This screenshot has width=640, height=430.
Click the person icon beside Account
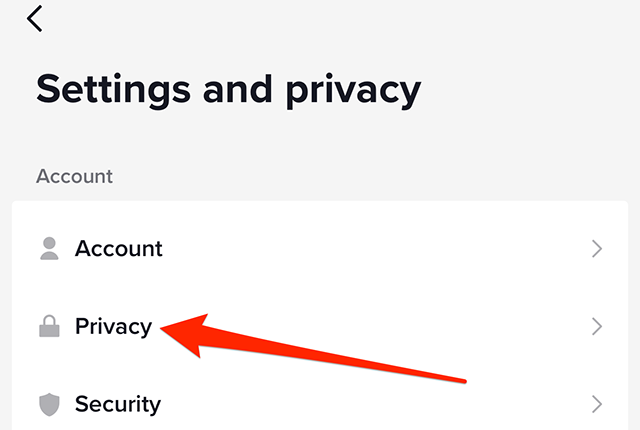pos(49,249)
